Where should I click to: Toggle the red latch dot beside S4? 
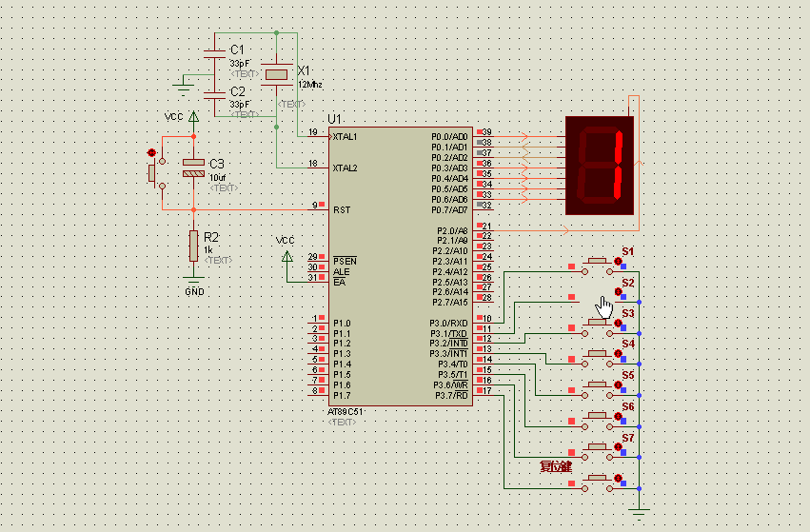[x=618, y=354]
